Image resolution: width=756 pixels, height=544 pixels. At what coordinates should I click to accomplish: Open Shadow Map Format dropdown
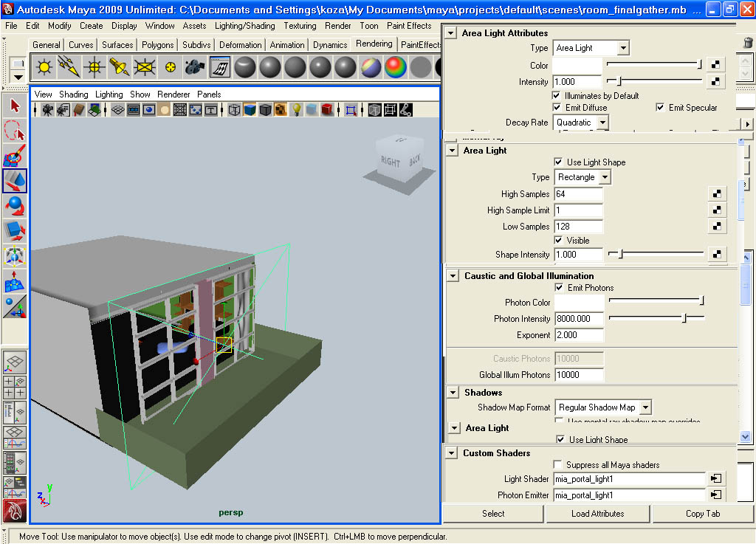coord(603,407)
